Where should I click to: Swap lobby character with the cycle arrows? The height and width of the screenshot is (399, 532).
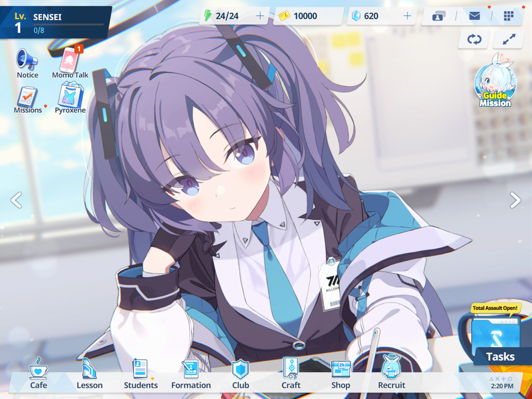pos(474,39)
